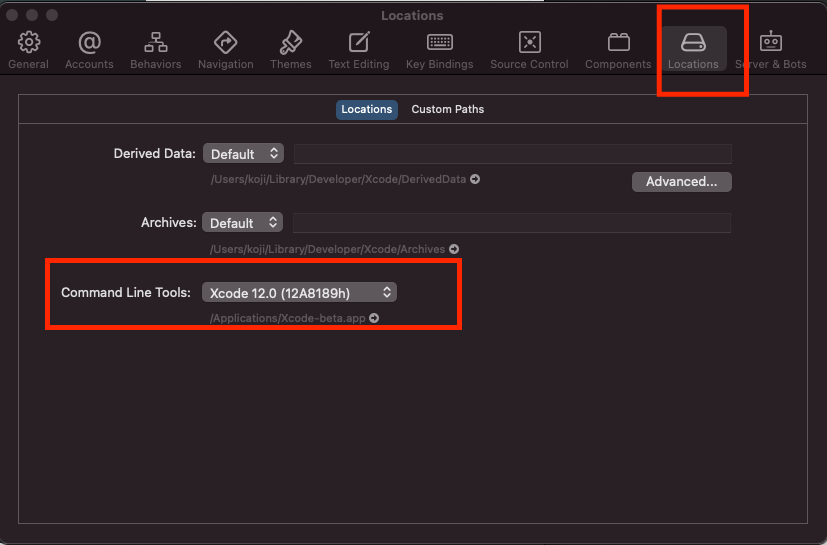Close the Locations preferences window
The height and width of the screenshot is (545, 827).
[x=12, y=15]
